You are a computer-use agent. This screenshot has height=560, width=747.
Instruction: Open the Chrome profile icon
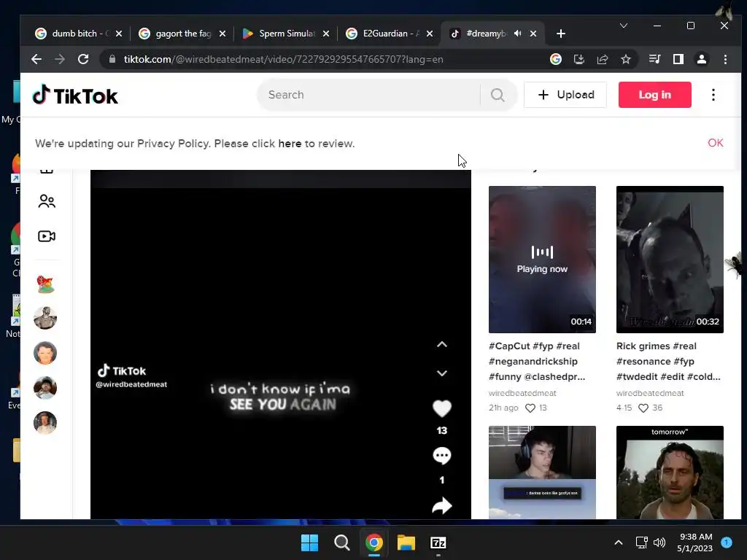click(701, 59)
